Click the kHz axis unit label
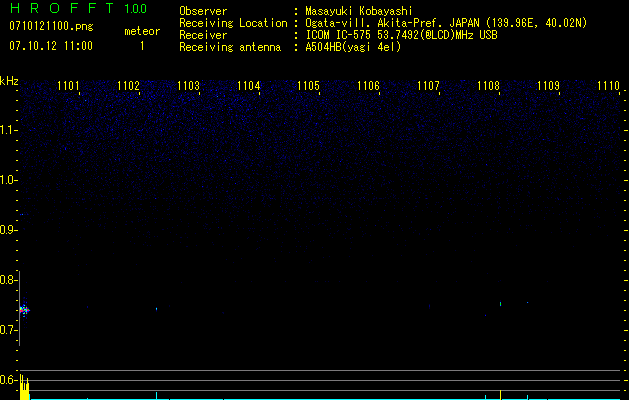Screen dimensions: 629x400 click(x=9, y=81)
